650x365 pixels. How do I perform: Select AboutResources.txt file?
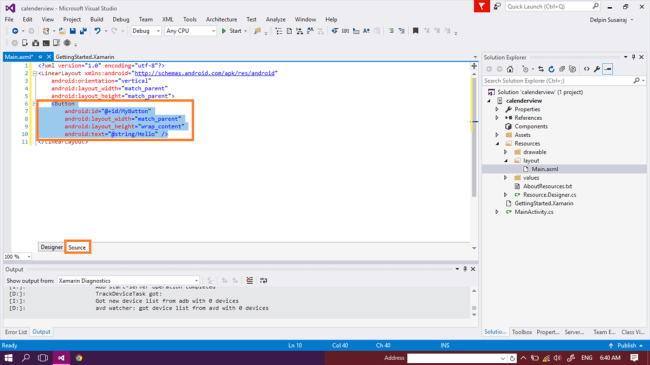point(547,186)
